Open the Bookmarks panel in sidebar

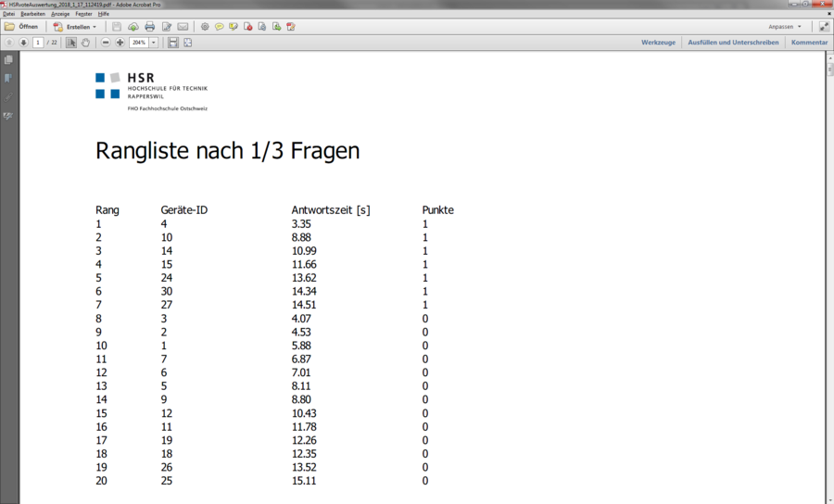point(8,78)
